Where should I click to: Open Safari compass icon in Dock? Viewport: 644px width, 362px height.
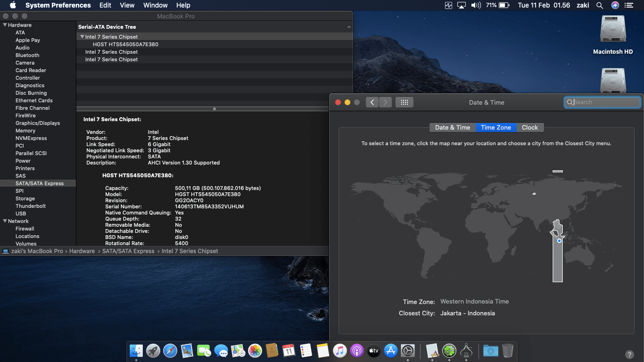point(170,350)
